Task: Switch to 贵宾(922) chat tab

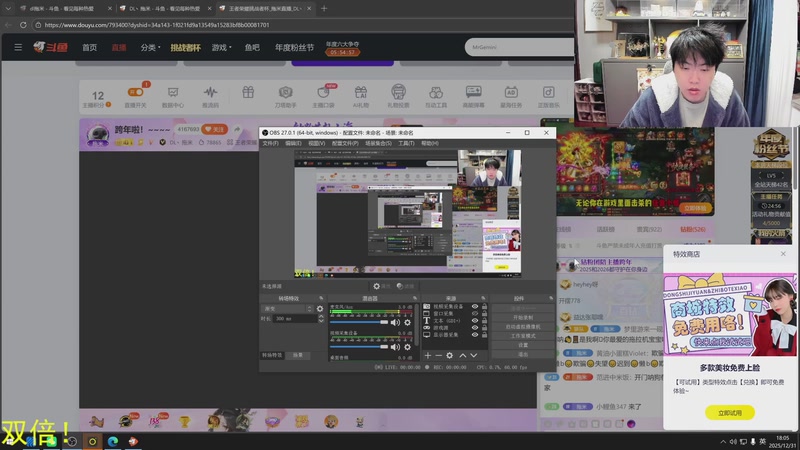Action: pos(649,230)
